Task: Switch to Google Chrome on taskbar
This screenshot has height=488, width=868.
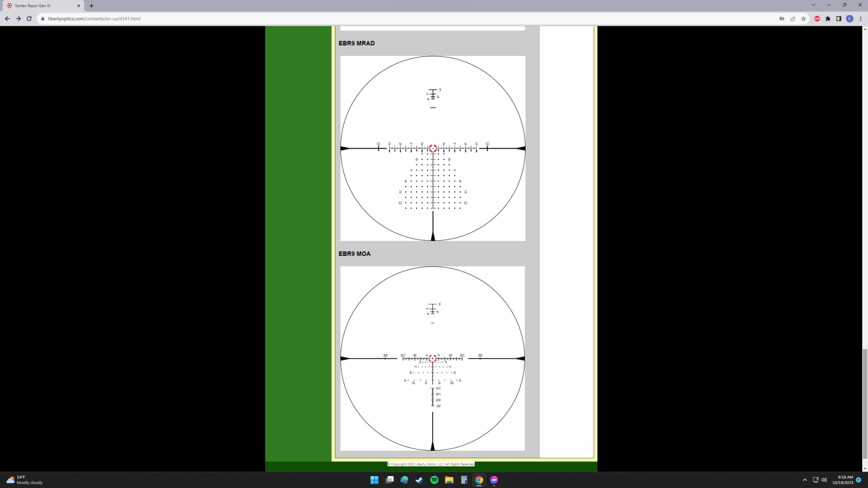Action: point(479,480)
